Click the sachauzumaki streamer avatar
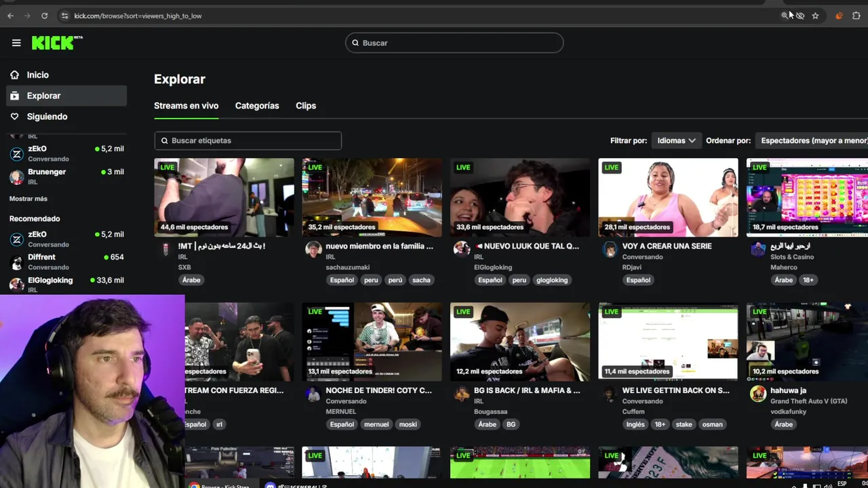 [x=313, y=249]
